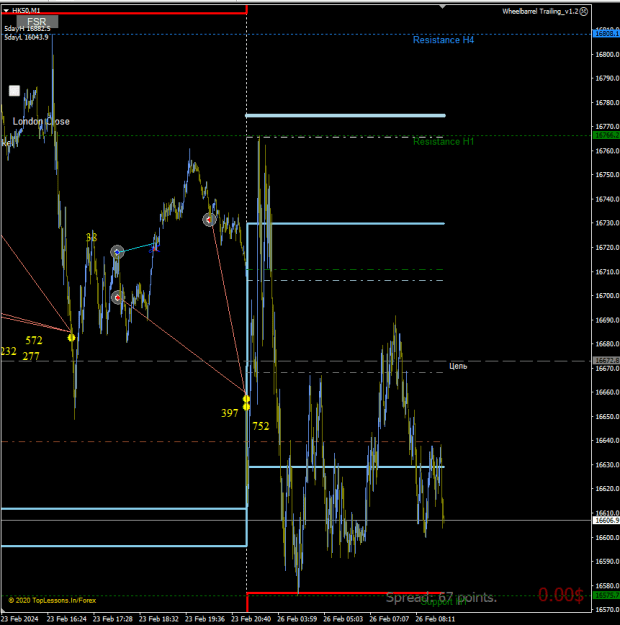The width and height of the screenshot is (620, 625).
Task: Click the green 16575.7 price tag
Action: tap(606, 595)
